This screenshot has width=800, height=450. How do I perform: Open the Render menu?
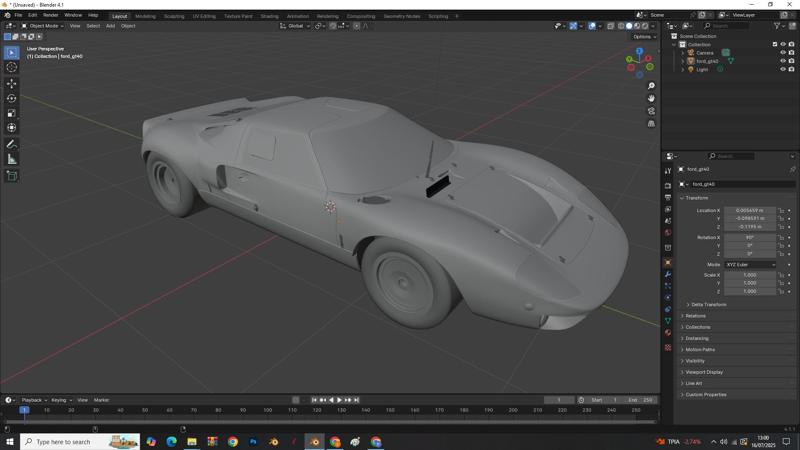50,15
